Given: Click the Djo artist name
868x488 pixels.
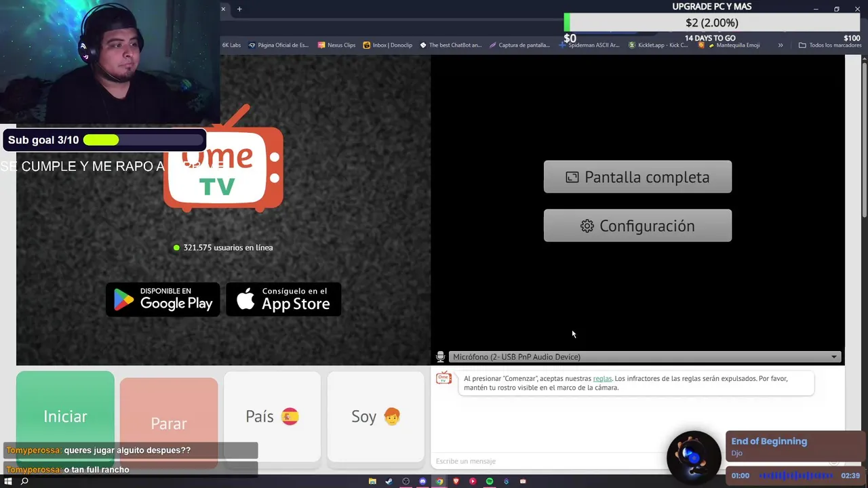Looking at the screenshot, I should click(x=736, y=453).
